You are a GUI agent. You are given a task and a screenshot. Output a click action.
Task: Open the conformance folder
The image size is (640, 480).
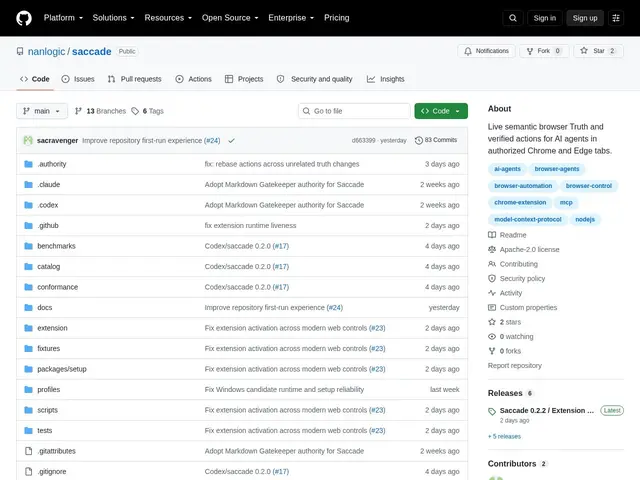(x=58, y=287)
